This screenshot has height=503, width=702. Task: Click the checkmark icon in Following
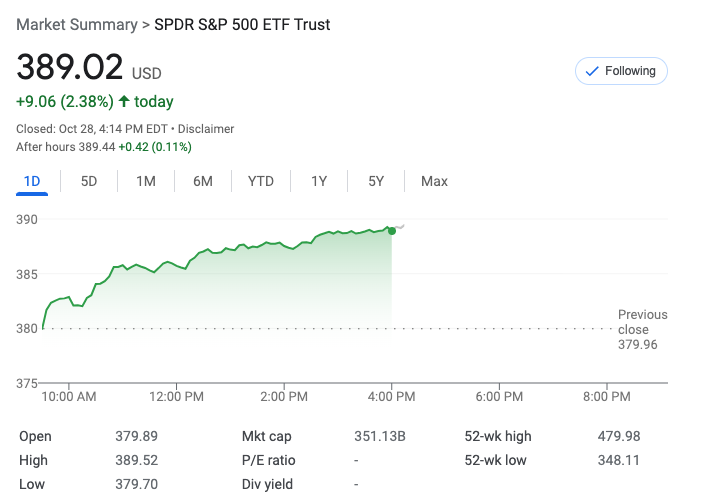tap(591, 71)
